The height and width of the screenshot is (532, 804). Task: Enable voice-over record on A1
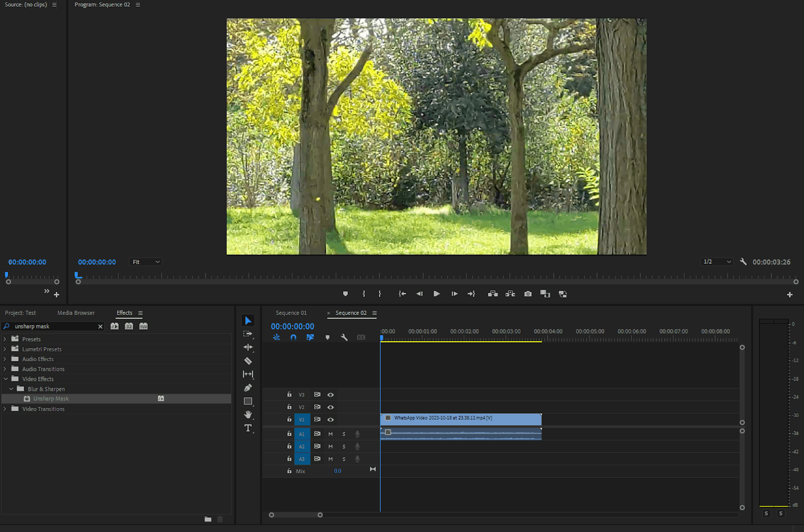point(357,434)
